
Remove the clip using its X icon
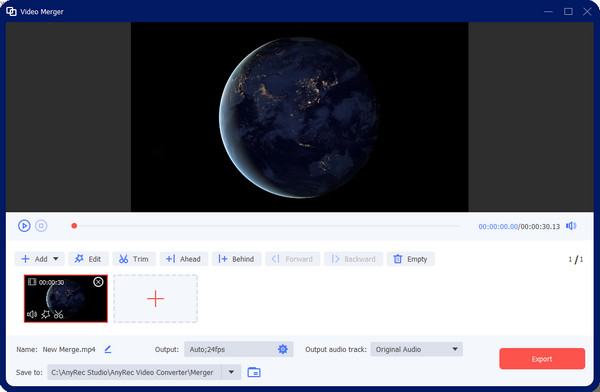point(98,282)
